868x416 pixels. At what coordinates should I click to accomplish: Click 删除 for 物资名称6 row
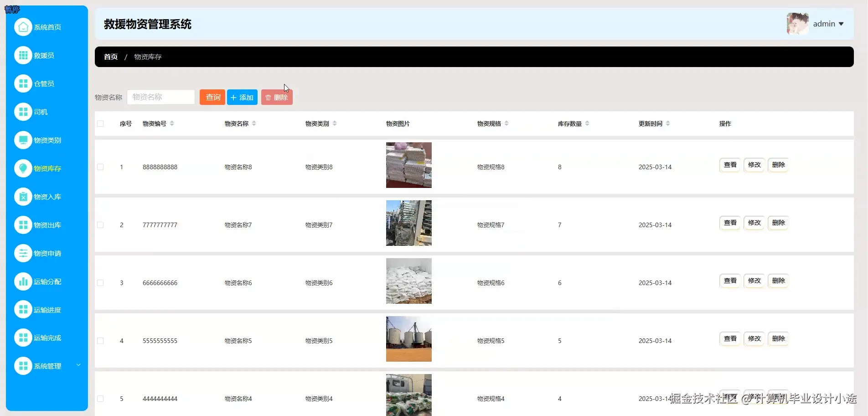(x=778, y=281)
